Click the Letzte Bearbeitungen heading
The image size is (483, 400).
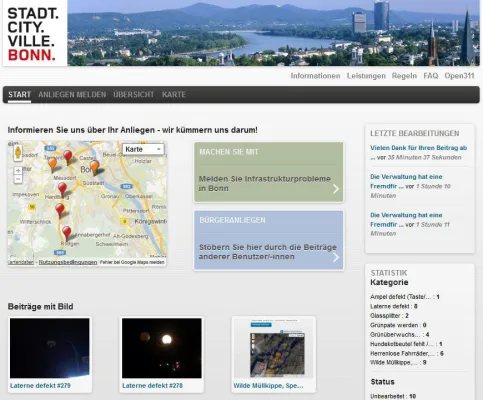coord(415,133)
